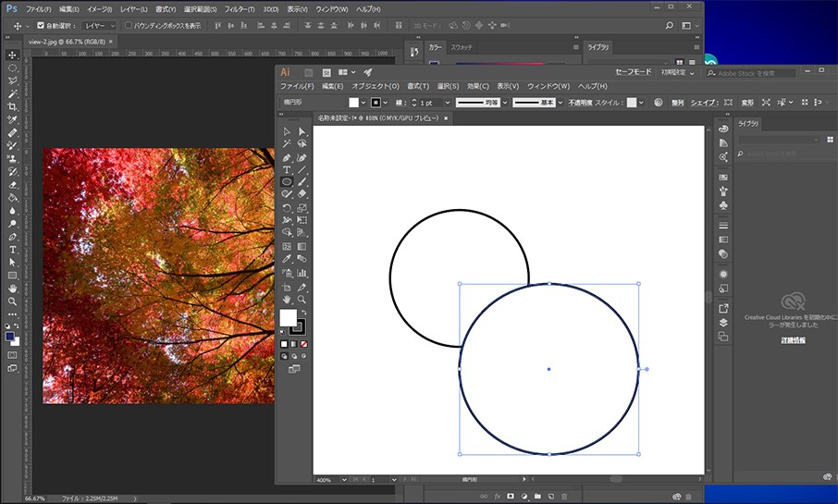Select Illustrator's Ellipse tool
This screenshot has width=838, height=504.
(x=287, y=182)
